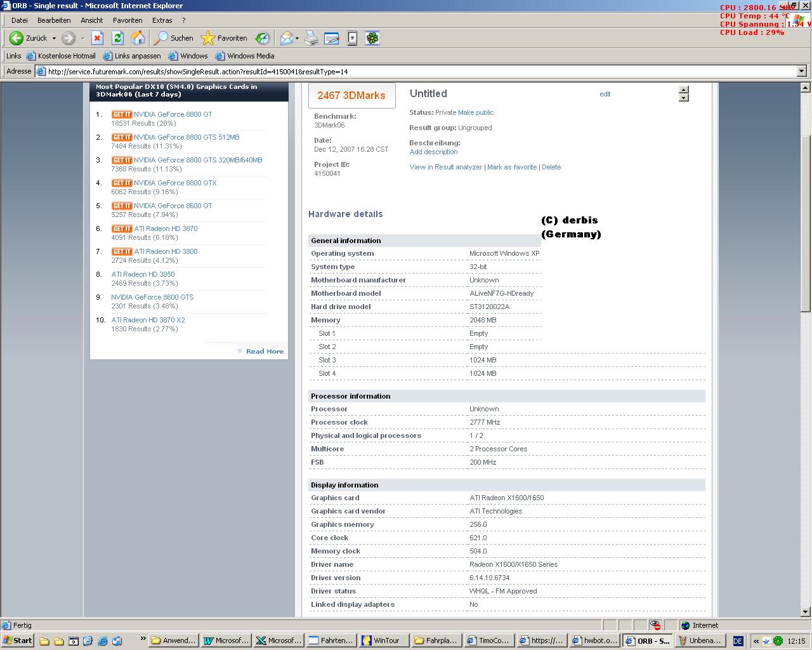This screenshot has width=812, height=650.
Task: Click DE language indicator in taskbar
Action: (738, 641)
